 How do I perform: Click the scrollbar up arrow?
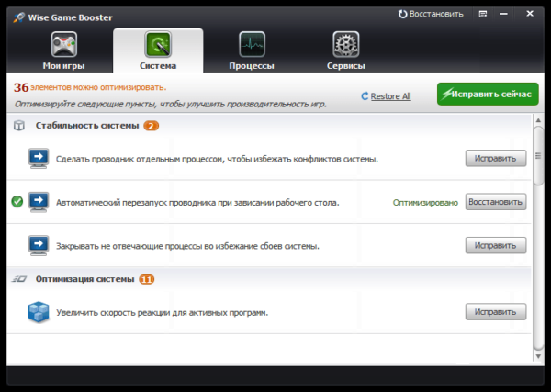538,120
